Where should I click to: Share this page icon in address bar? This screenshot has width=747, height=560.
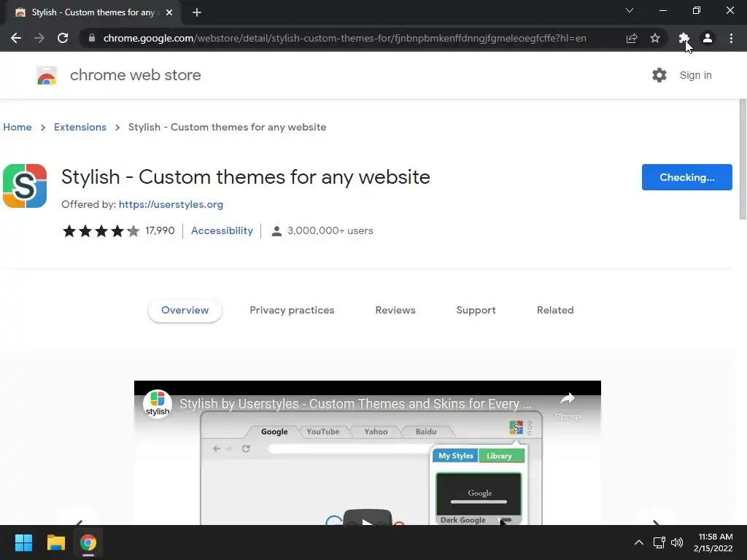pyautogui.click(x=632, y=38)
